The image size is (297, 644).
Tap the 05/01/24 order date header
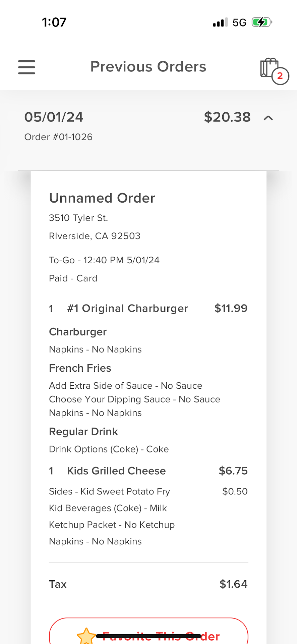[54, 117]
